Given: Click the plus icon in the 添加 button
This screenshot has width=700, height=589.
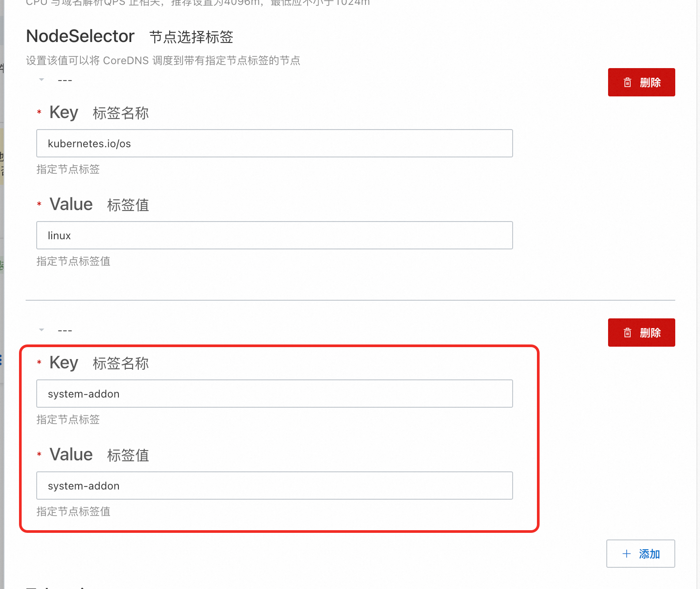Looking at the screenshot, I should coord(626,554).
